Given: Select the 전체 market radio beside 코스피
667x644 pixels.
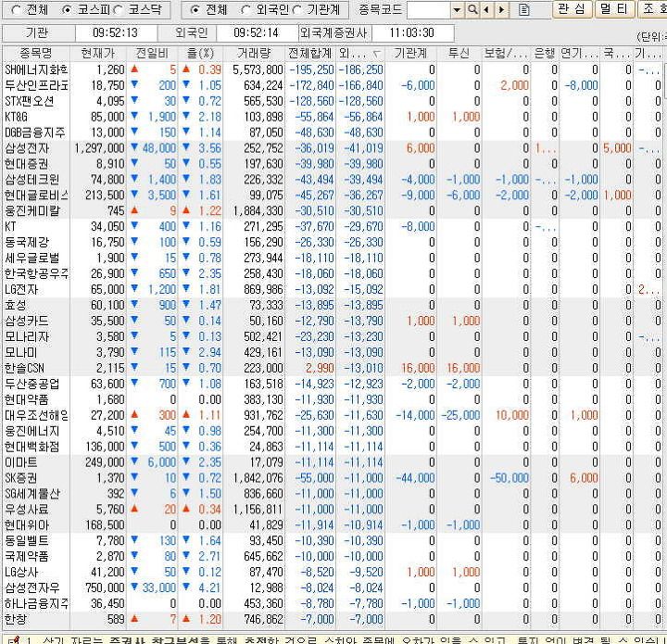Looking at the screenshot, I should click(x=17, y=10).
